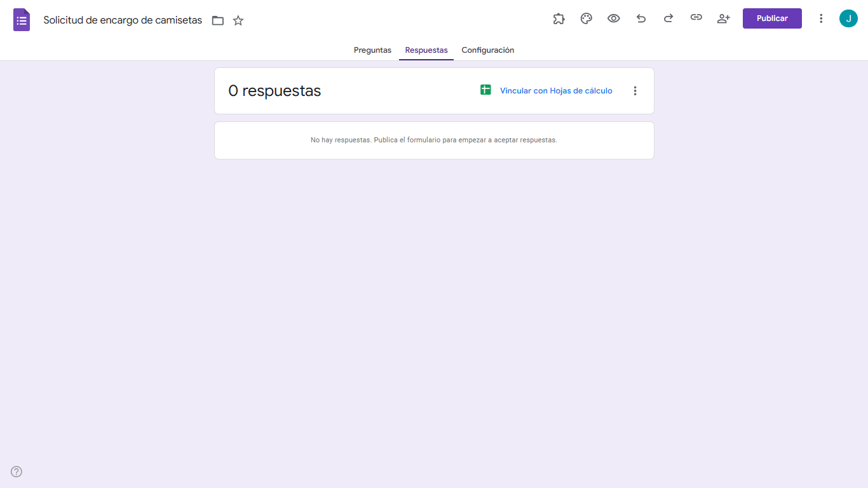Copy the responder link icon

coord(696,18)
